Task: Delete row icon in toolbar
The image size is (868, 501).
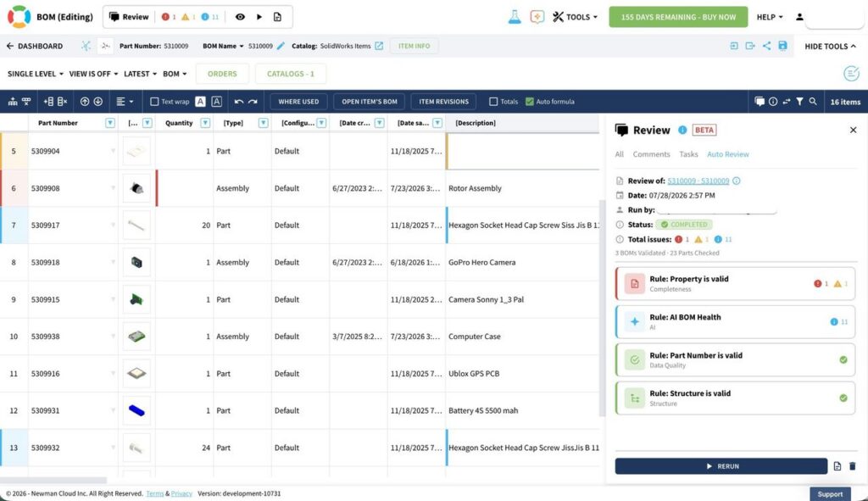Action: click(62, 102)
